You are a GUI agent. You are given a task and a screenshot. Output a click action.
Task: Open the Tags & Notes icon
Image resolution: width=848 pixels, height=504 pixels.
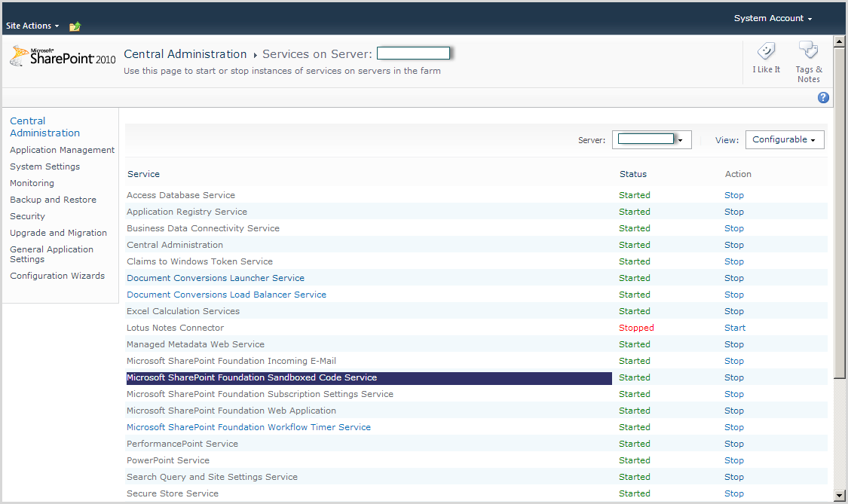tap(809, 50)
